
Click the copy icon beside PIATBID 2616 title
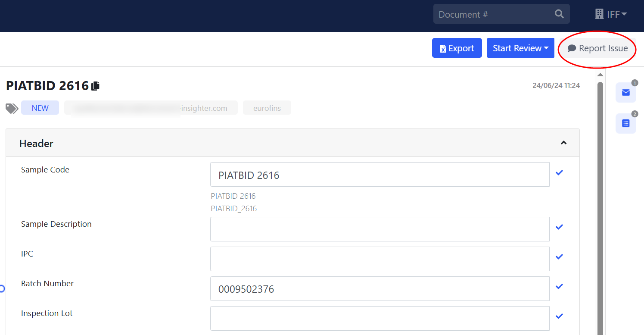(x=96, y=86)
